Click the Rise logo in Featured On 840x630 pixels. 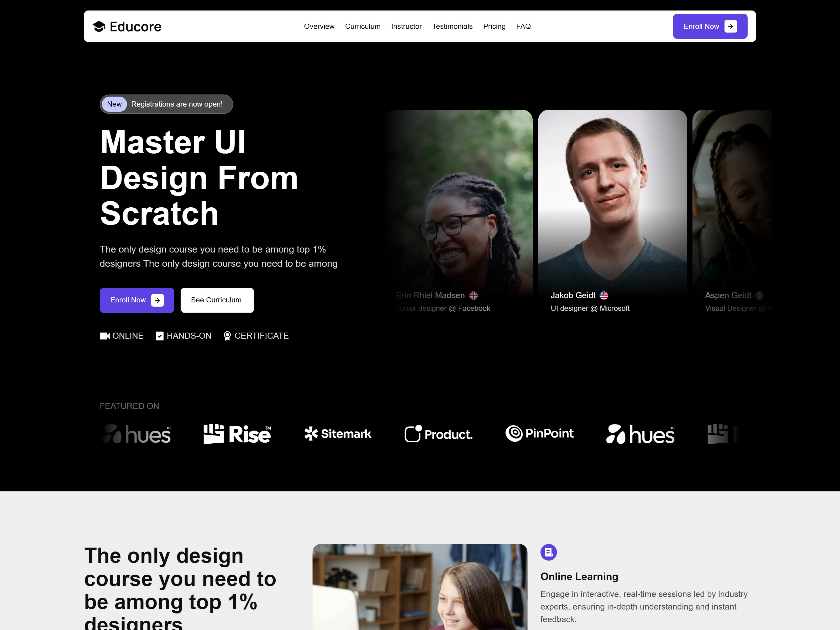click(237, 434)
